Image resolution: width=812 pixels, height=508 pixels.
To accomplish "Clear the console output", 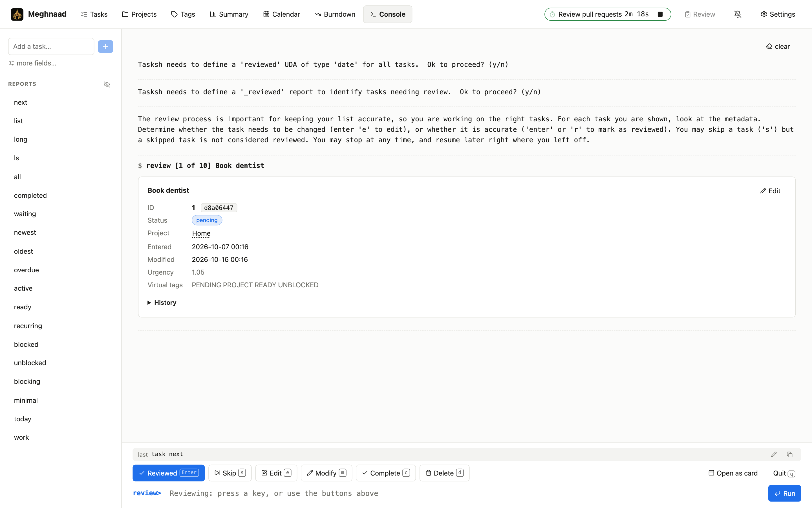I will point(778,46).
